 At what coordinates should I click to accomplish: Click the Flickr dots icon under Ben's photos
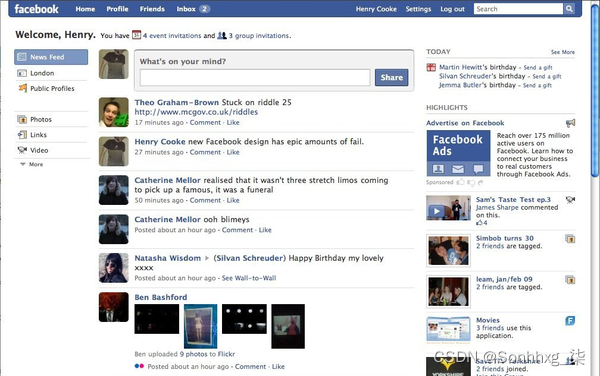(139, 366)
